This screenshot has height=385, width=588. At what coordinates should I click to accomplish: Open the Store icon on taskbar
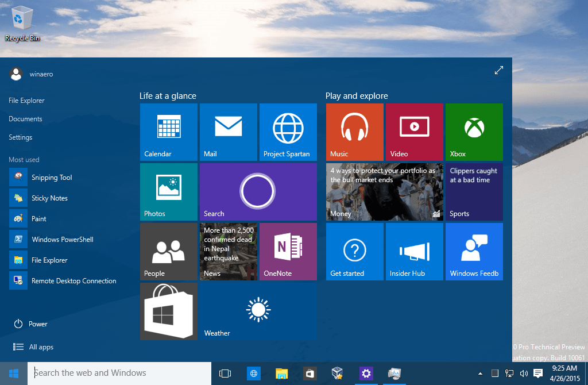pyautogui.click(x=310, y=374)
